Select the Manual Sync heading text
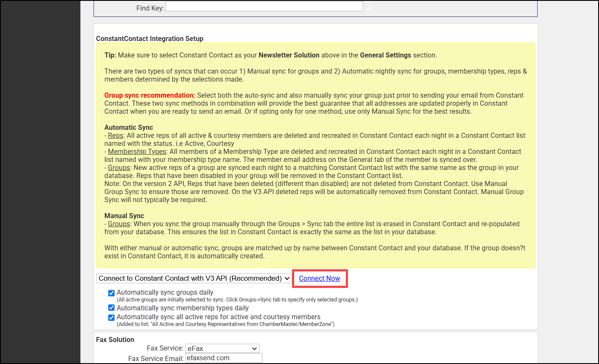This screenshot has width=599, height=364. point(124,216)
